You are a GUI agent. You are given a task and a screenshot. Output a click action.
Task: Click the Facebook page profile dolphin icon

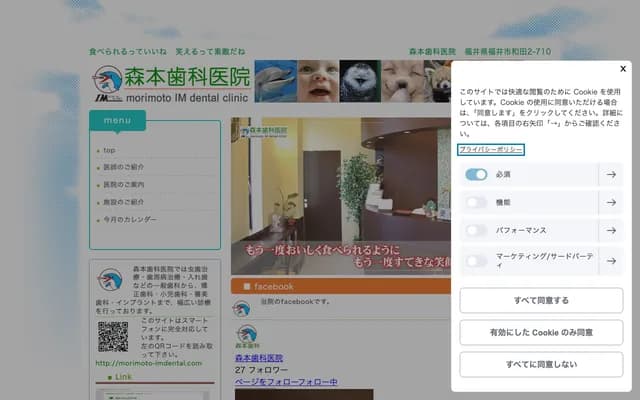point(247,336)
